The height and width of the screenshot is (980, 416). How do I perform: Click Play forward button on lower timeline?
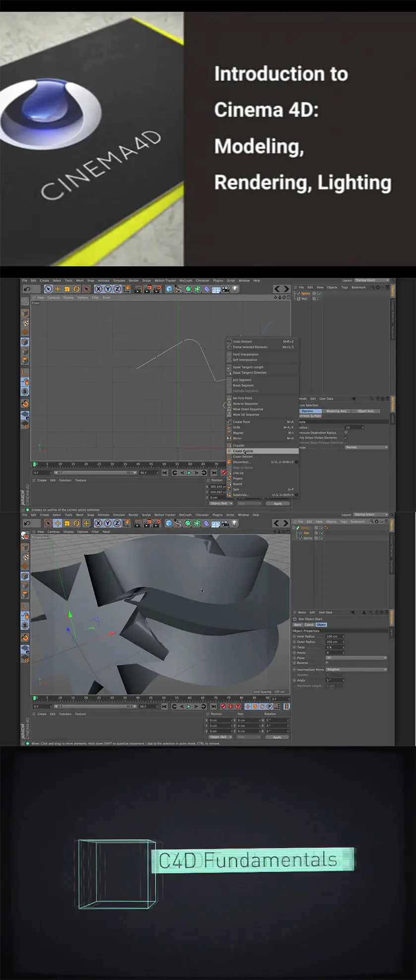click(x=189, y=706)
